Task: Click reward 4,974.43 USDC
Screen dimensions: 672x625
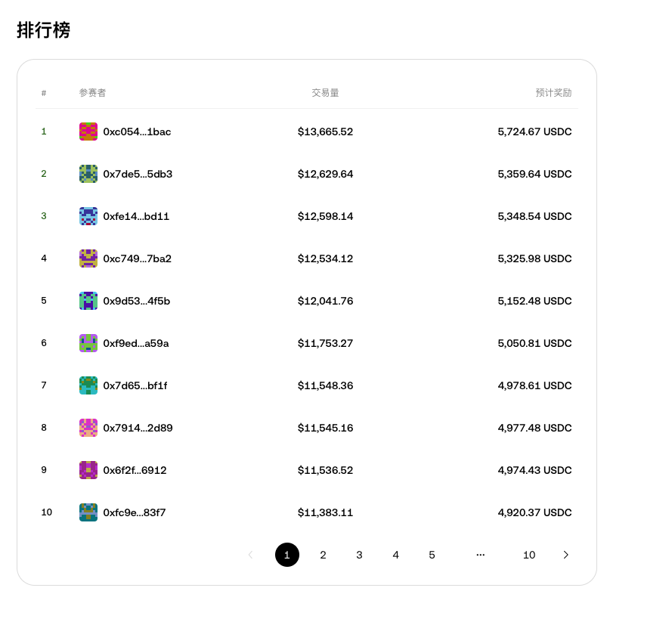Action: click(x=534, y=470)
